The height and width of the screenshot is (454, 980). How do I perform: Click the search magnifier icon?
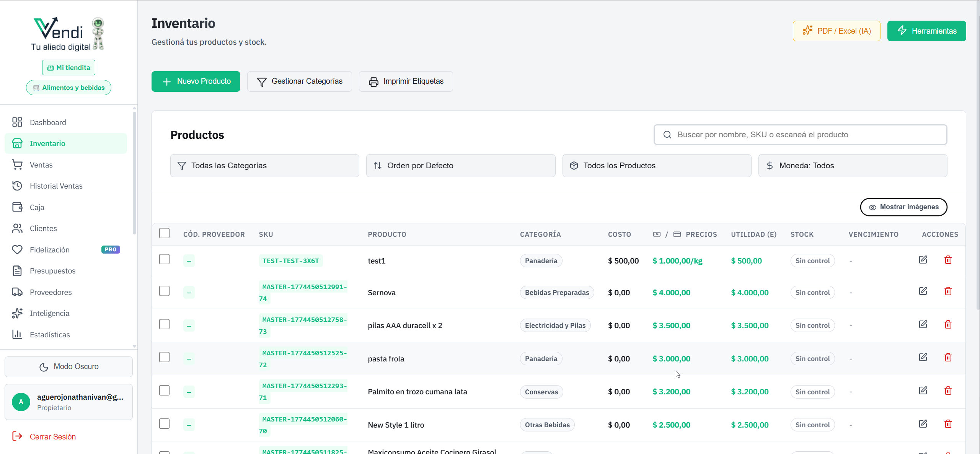tap(667, 135)
